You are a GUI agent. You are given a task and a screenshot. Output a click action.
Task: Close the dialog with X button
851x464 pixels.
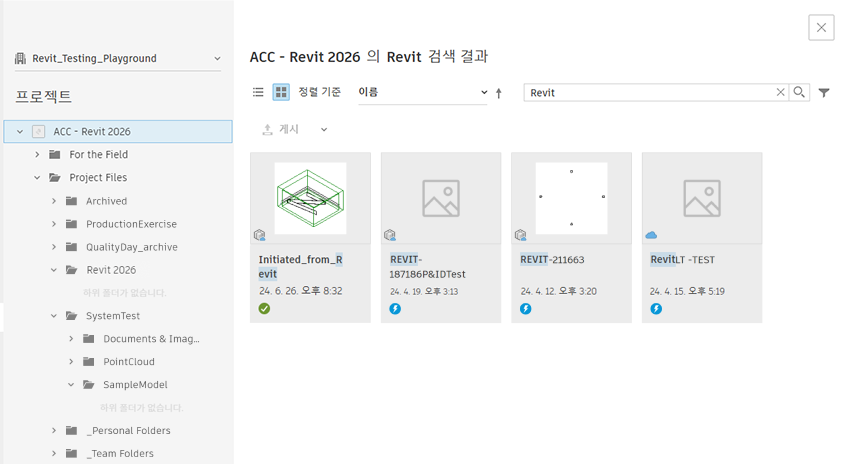coord(821,27)
